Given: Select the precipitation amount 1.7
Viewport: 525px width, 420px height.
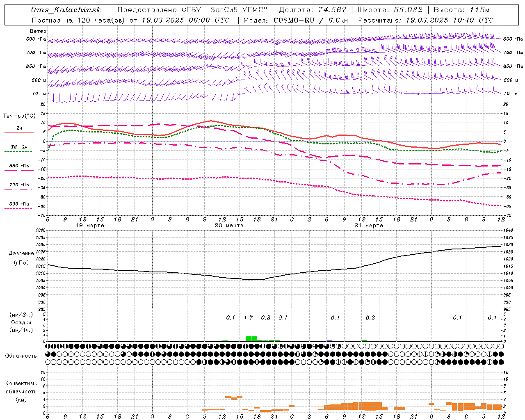Looking at the screenshot, I should click(248, 317).
